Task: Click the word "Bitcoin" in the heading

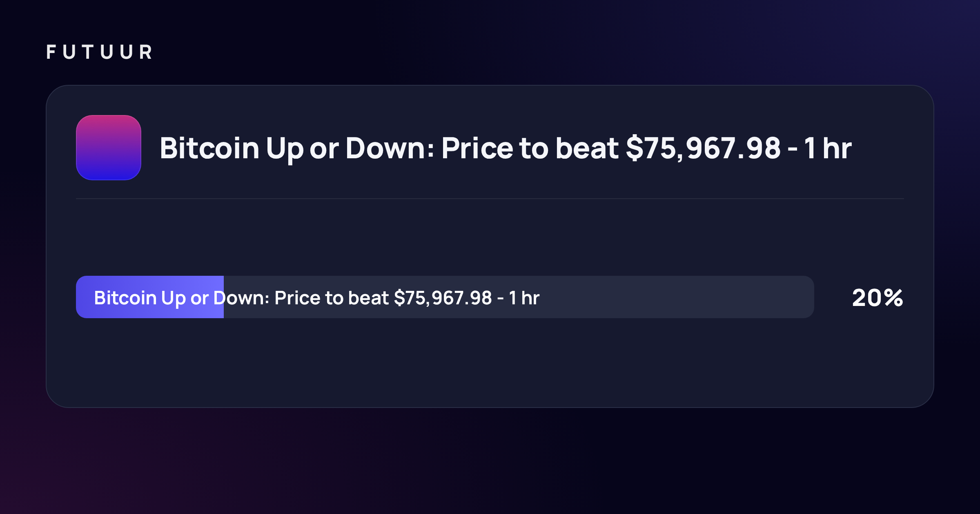Action: 209,148
